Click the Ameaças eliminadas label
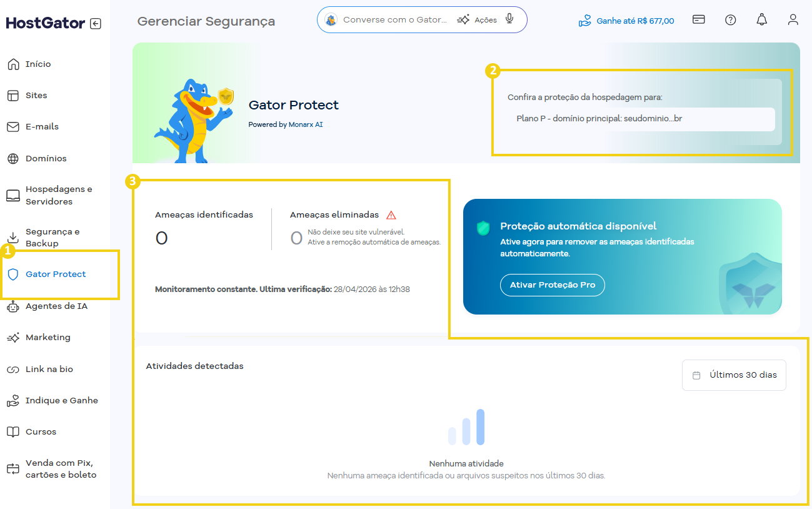This screenshot has height=509, width=812. coord(334,214)
